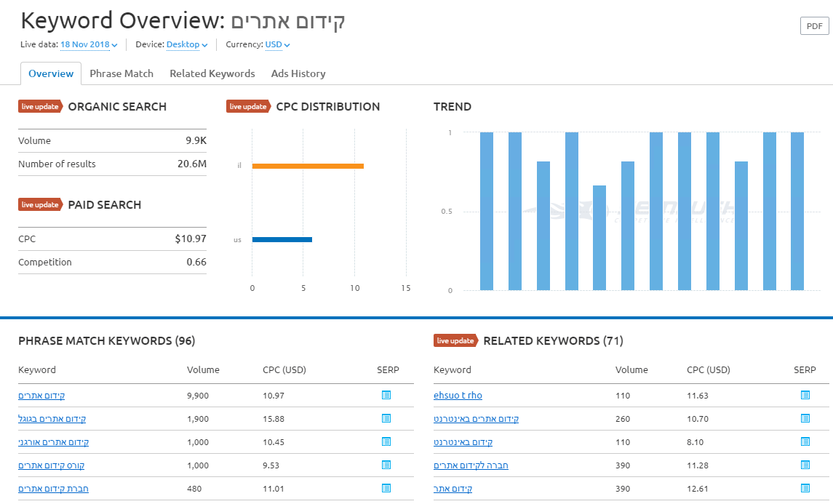This screenshot has width=833, height=504.
Task: Open SERP snapshot for ehsuo t rho row
Action: [805, 395]
